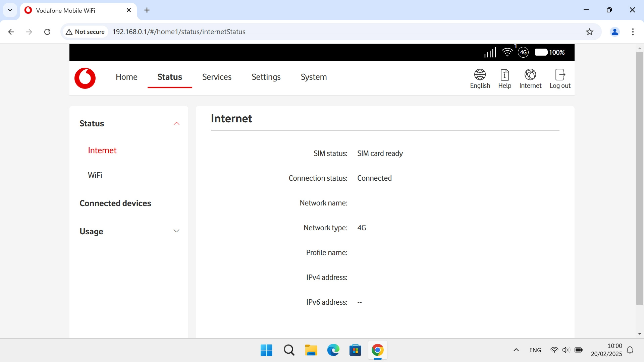Open the Help document icon

(x=504, y=75)
